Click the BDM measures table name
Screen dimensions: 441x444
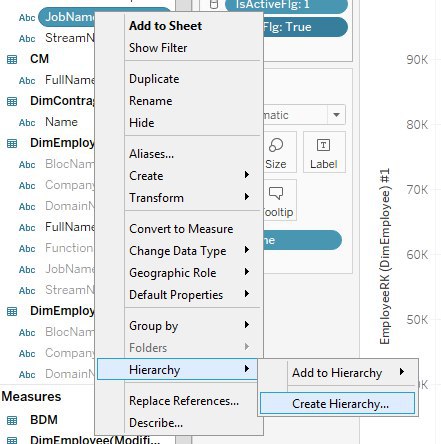44,420
